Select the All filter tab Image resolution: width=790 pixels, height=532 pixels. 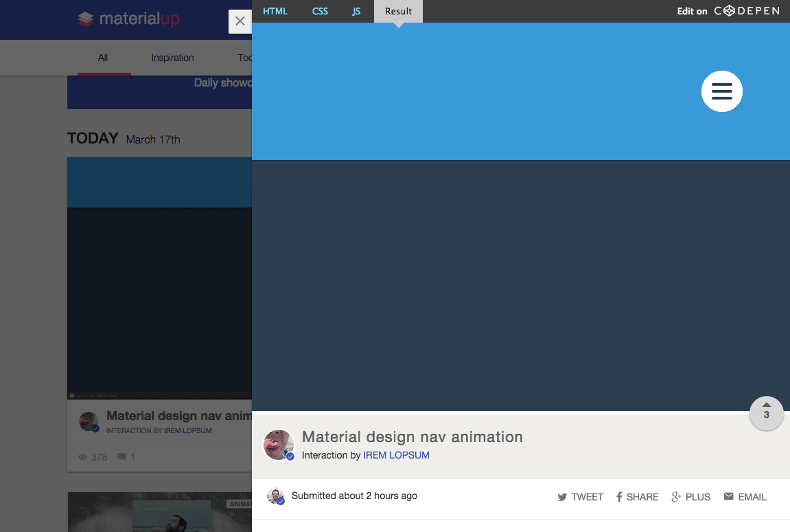103,58
